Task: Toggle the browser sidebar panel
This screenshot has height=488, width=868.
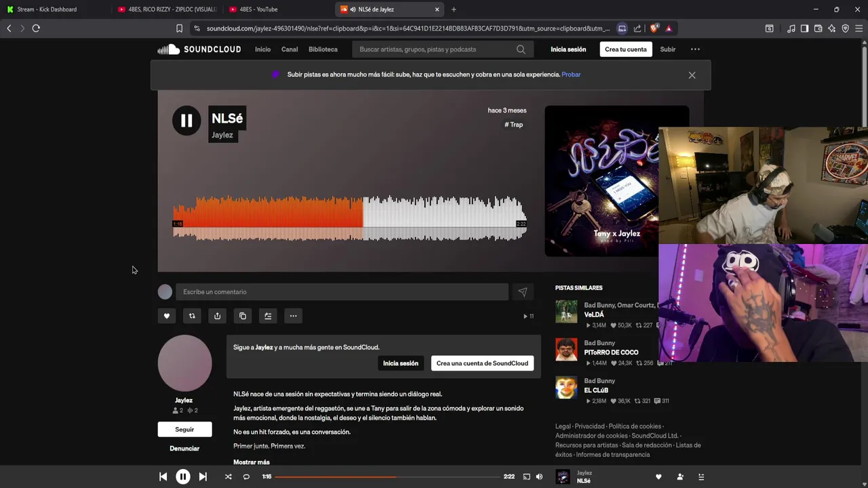Action: pyautogui.click(x=804, y=28)
